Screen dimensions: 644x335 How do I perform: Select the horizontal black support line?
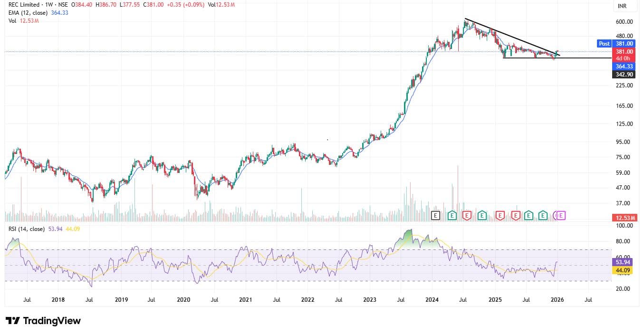coord(556,58)
